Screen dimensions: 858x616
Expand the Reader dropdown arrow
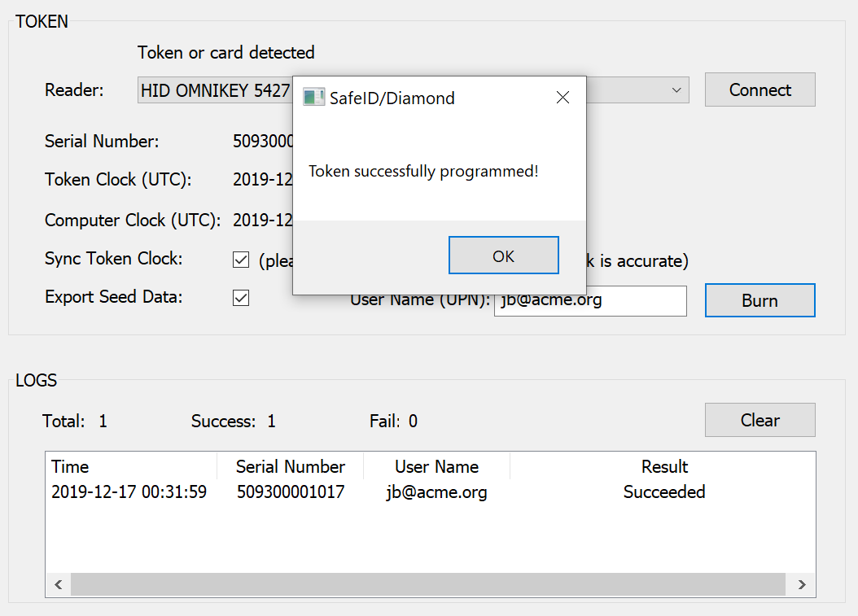pos(676,90)
